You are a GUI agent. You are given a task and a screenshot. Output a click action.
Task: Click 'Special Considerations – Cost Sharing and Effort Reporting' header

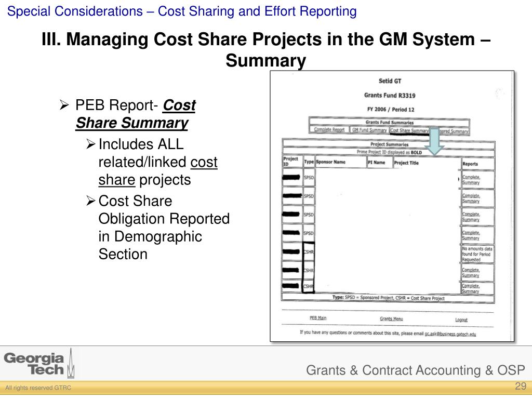coord(182,11)
